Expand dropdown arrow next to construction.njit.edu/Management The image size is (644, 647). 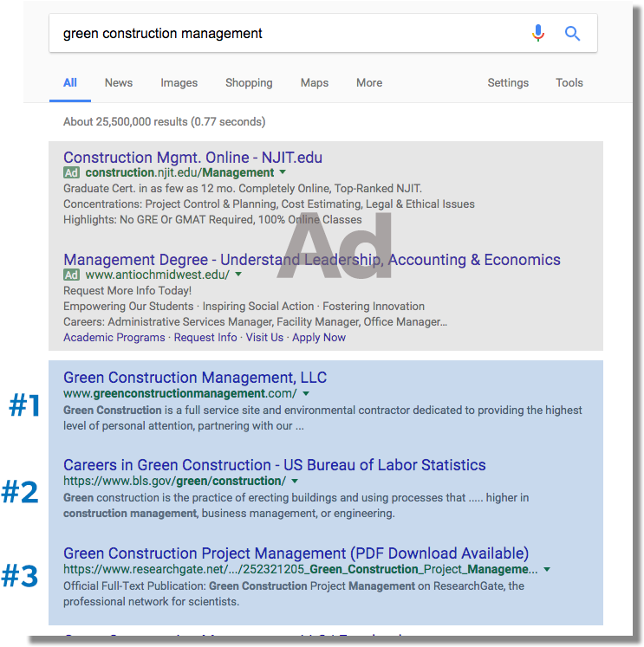click(283, 172)
